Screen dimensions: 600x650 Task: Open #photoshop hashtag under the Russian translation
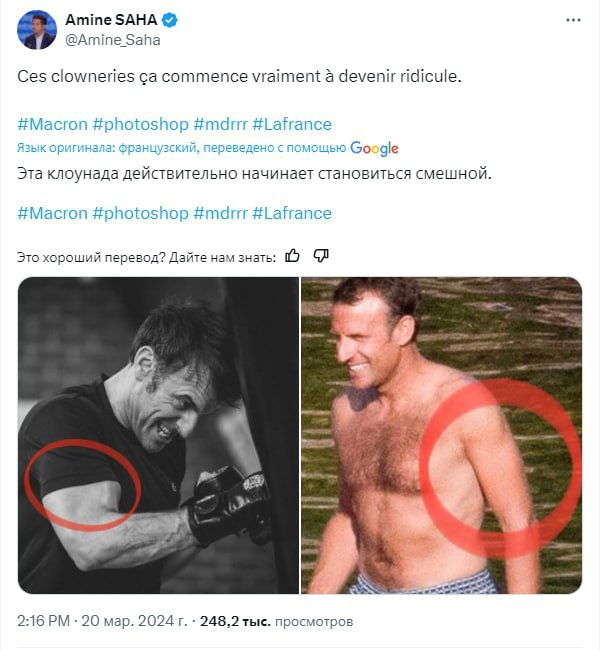140,213
